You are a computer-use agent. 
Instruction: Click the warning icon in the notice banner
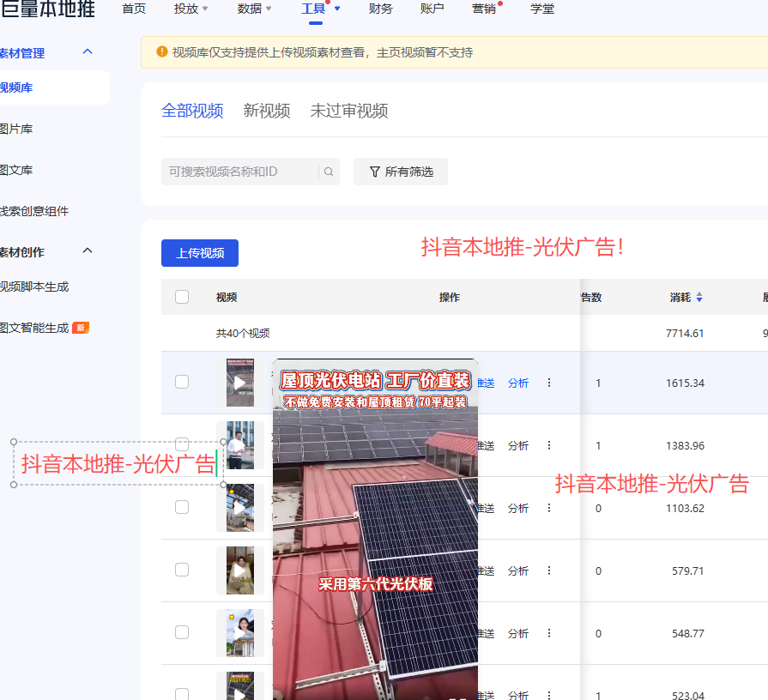161,51
